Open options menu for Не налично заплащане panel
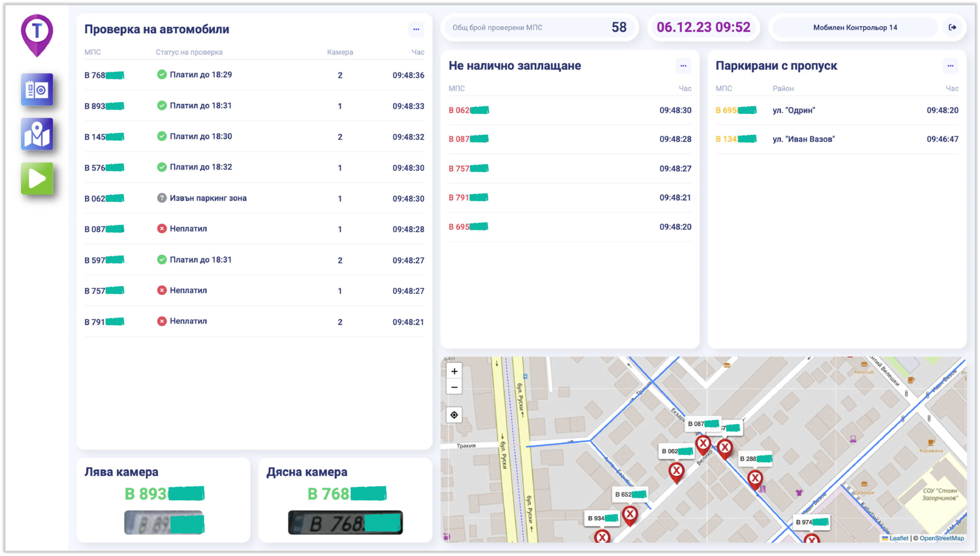 683,66
